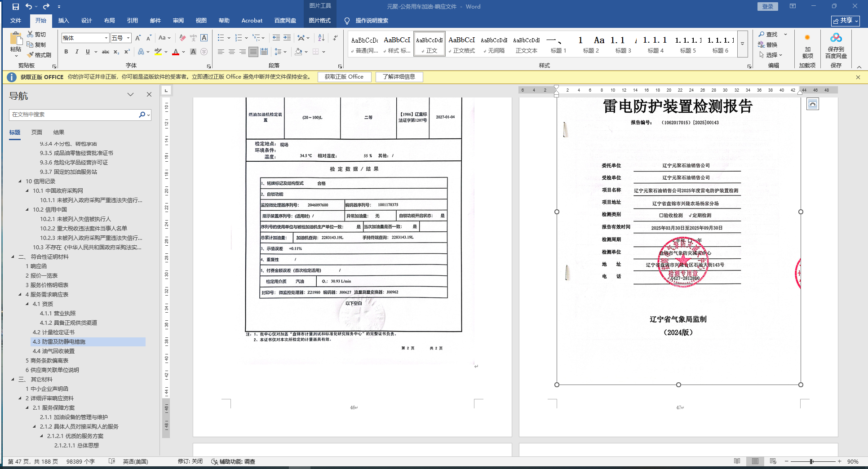Click the 保存到百度网盘 cloud icon

pyautogui.click(x=836, y=45)
